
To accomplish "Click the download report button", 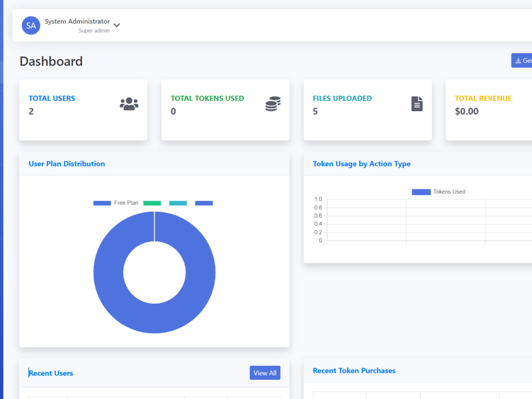I will (521, 61).
